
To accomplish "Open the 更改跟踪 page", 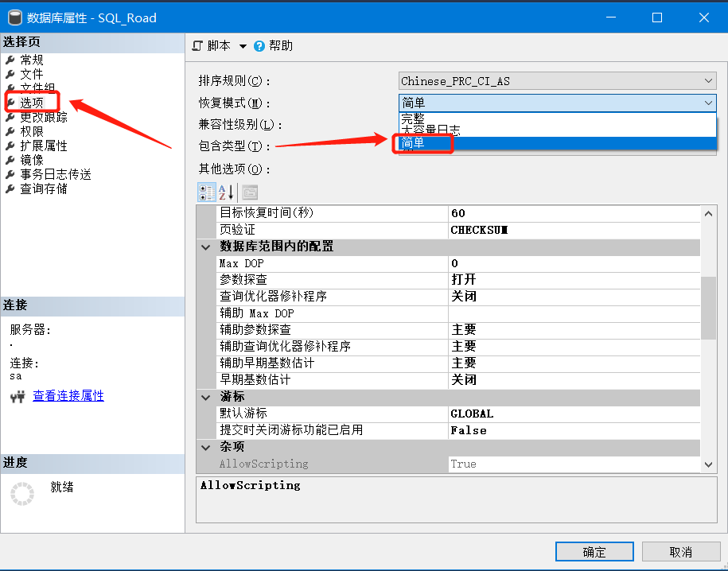I will click(44, 117).
